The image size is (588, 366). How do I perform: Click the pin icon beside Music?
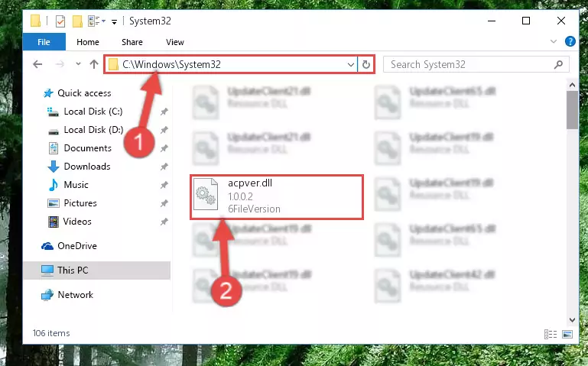(164, 185)
